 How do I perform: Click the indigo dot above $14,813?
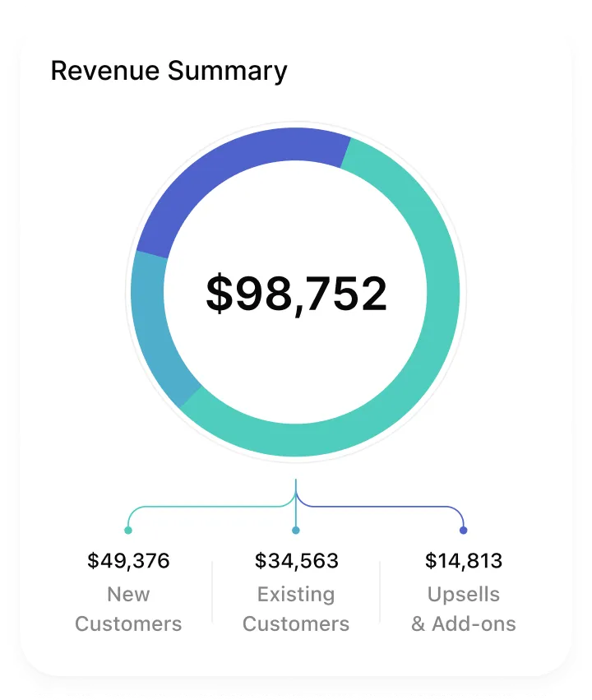464,530
